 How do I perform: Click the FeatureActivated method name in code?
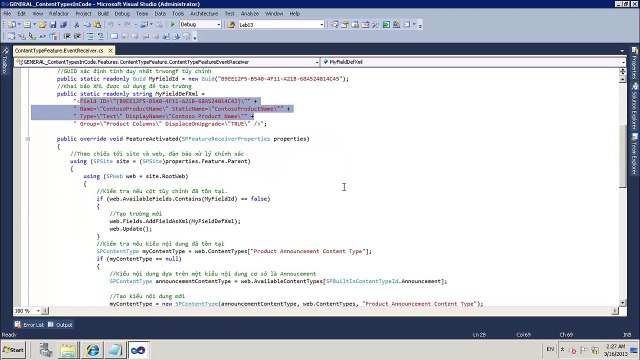152,139
